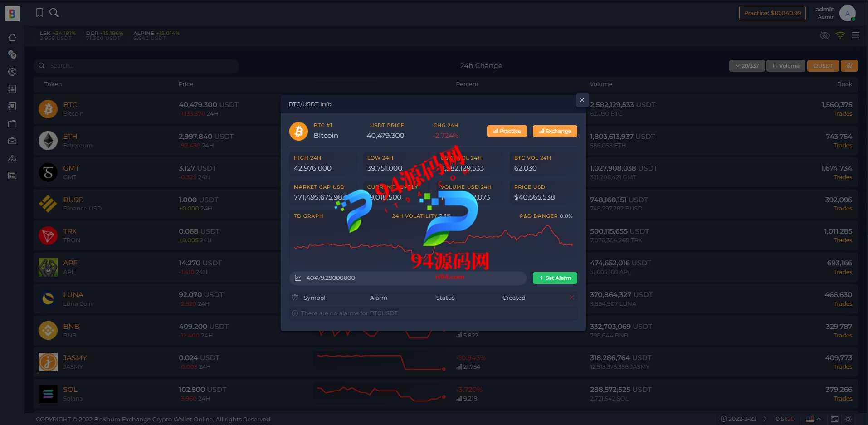The height and width of the screenshot is (425, 868).
Task: Open the admin avatar profile circle
Action: click(848, 13)
